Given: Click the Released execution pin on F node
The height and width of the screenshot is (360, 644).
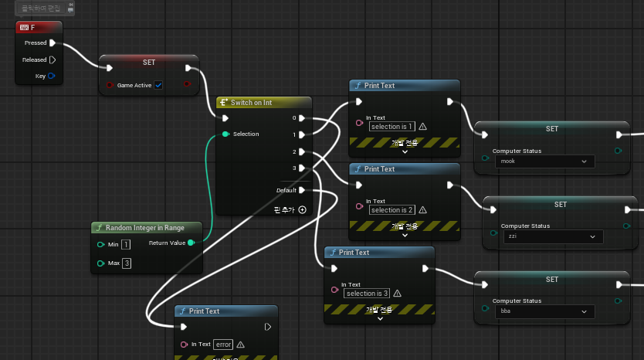Looking at the screenshot, I should coord(53,59).
